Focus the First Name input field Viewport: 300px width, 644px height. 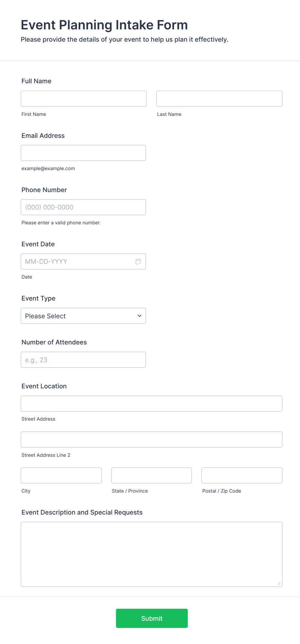[x=84, y=98]
